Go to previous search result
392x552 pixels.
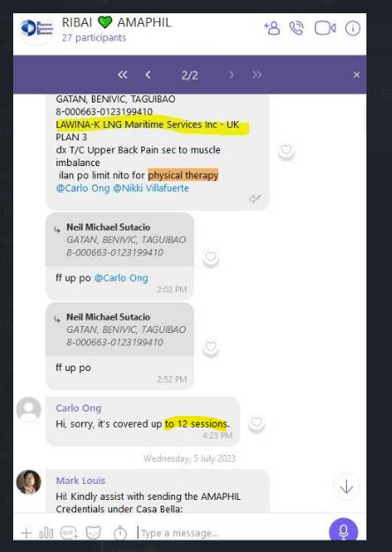(148, 75)
